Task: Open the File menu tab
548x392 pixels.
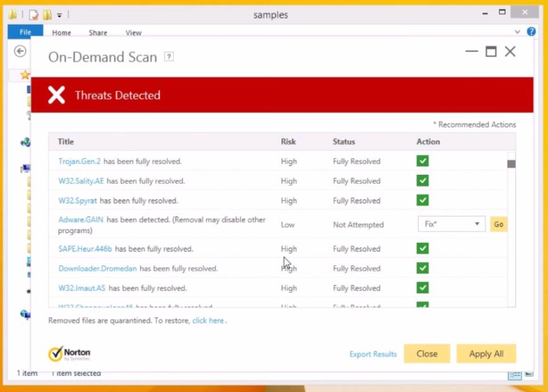Action: pyautogui.click(x=25, y=32)
